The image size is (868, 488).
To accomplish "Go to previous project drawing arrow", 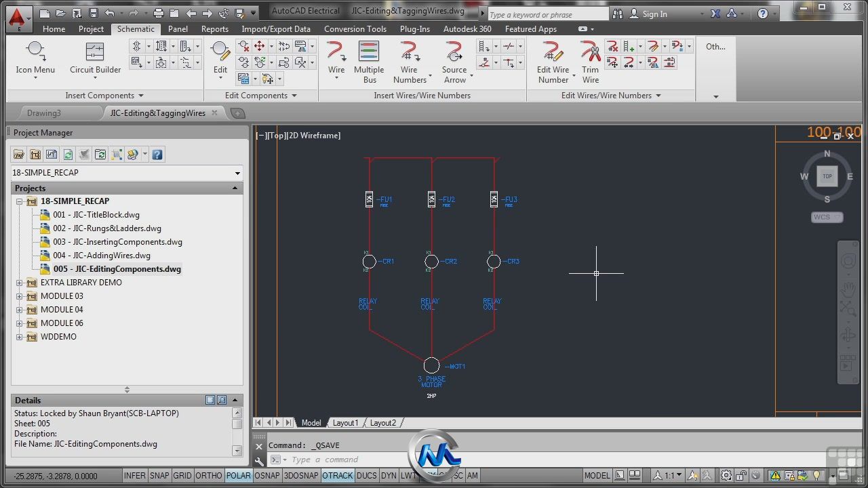I will click(191, 13).
